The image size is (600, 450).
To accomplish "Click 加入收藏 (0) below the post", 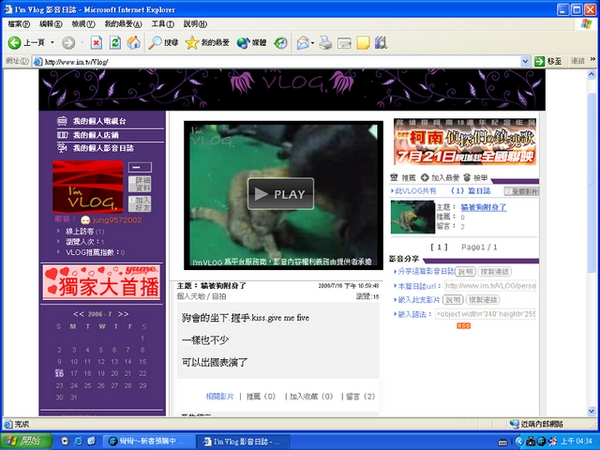I will [311, 396].
